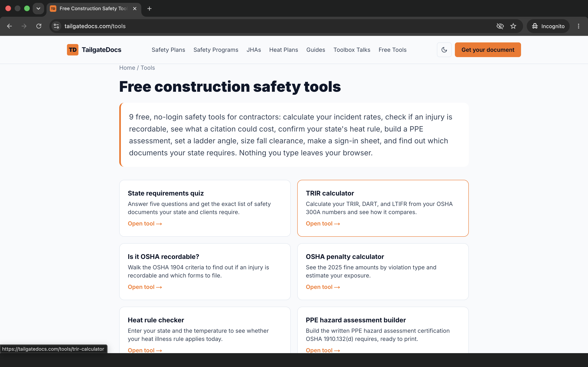588x367 pixels.
Task: Close the Free Construction Safety Tools tab
Action: pyautogui.click(x=135, y=9)
